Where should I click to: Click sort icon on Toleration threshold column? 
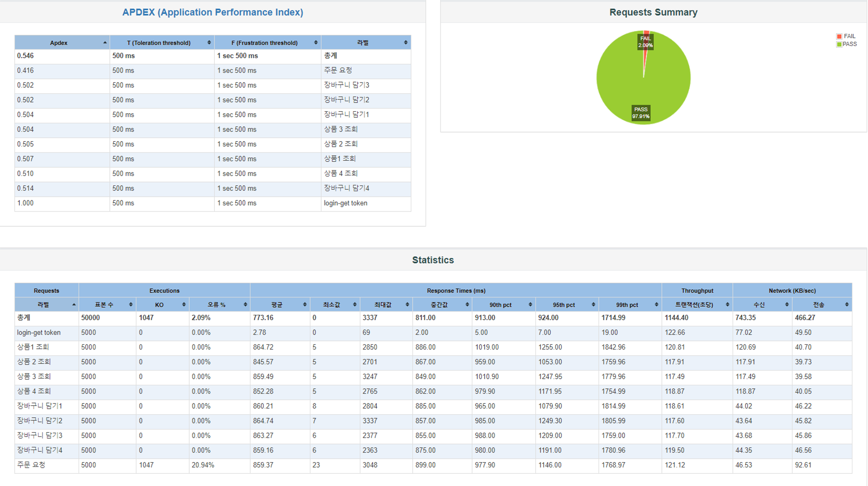click(209, 43)
